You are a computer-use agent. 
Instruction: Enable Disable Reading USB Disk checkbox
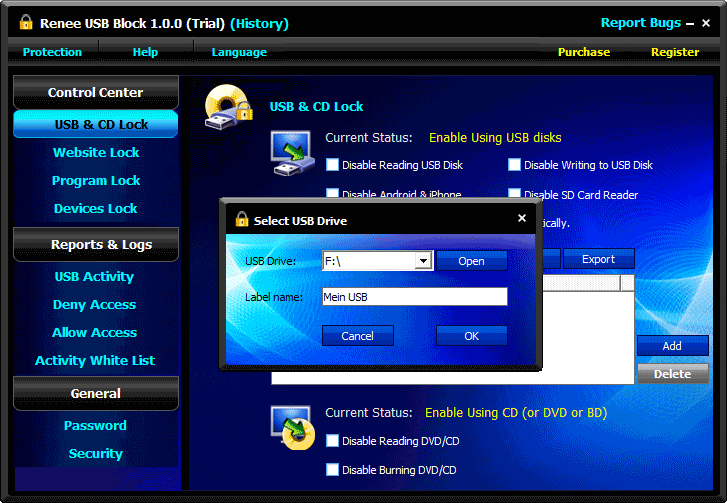point(332,165)
